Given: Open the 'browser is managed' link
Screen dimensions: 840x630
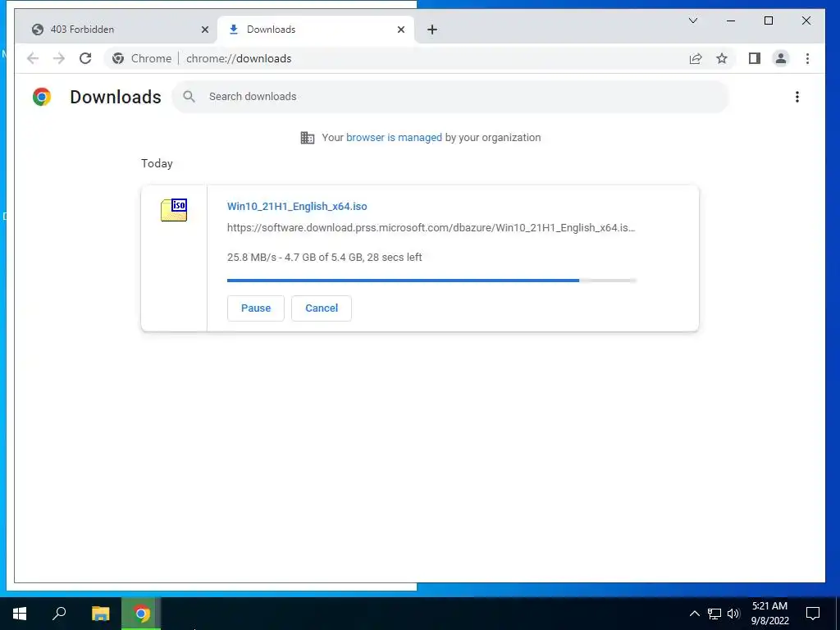Looking at the screenshot, I should pos(395,138).
